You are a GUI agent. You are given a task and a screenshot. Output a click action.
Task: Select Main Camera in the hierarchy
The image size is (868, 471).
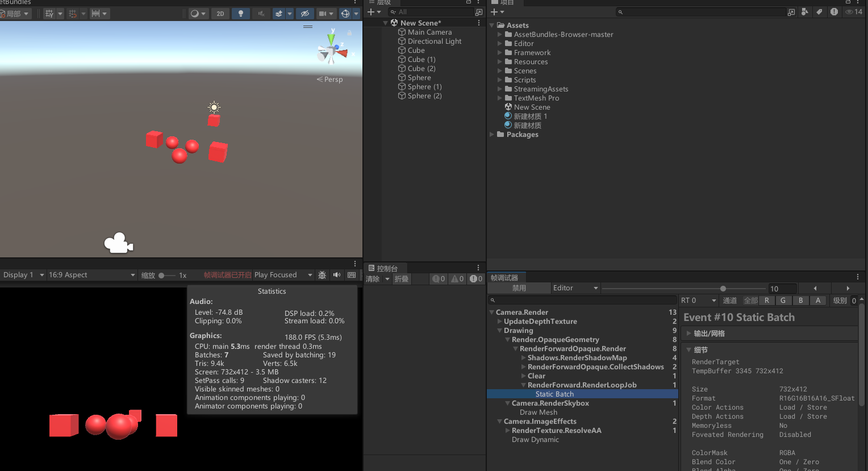point(429,32)
